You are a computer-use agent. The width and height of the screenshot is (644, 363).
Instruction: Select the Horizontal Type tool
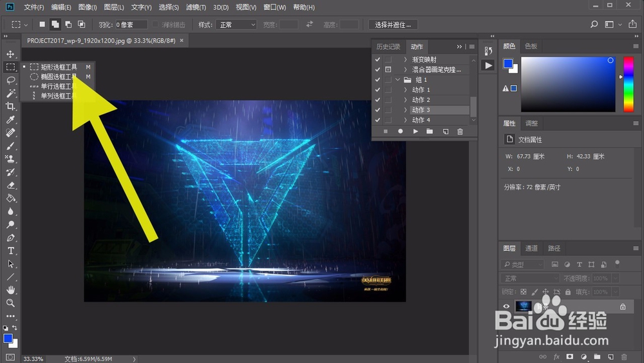[11, 251]
